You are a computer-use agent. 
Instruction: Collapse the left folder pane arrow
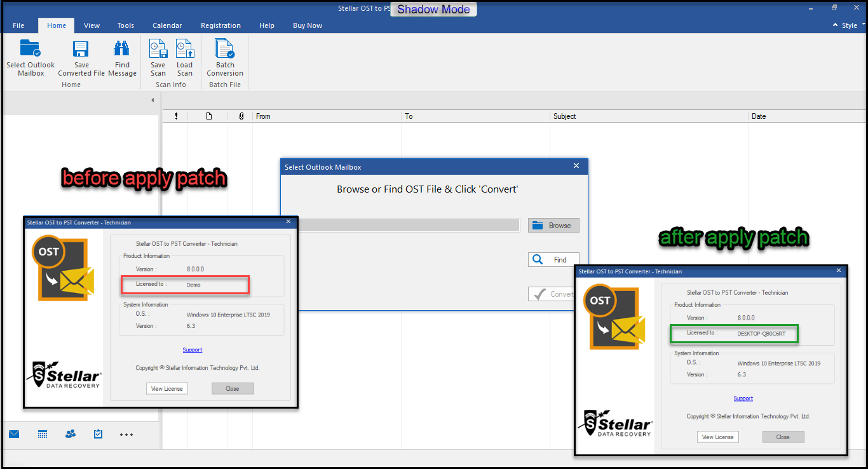(x=153, y=100)
